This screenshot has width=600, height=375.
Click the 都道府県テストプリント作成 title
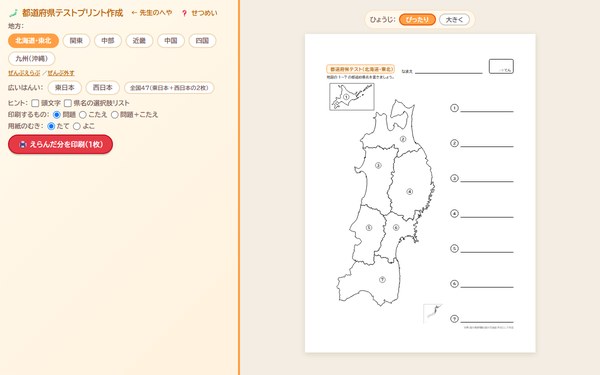point(72,13)
